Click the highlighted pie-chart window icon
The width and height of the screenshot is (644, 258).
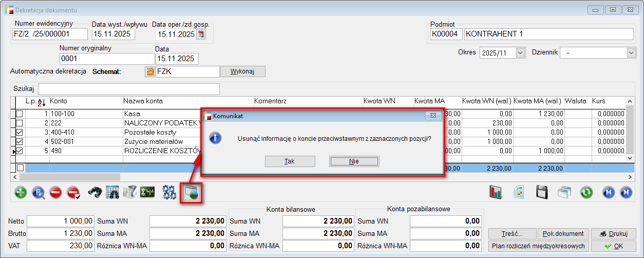tap(191, 193)
